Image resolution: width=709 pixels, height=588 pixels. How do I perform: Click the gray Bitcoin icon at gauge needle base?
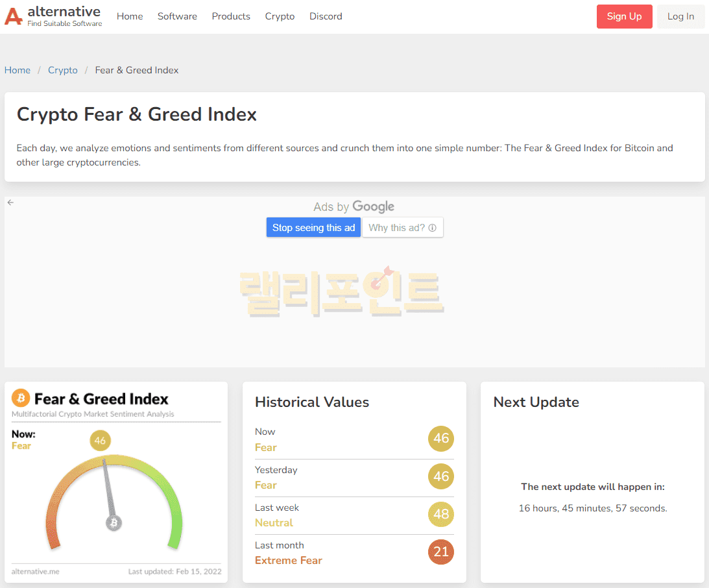[114, 522]
